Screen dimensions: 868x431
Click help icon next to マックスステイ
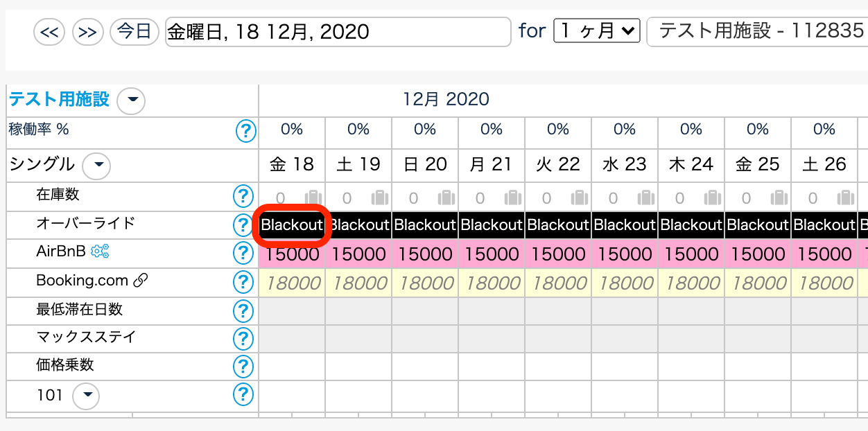(x=243, y=339)
